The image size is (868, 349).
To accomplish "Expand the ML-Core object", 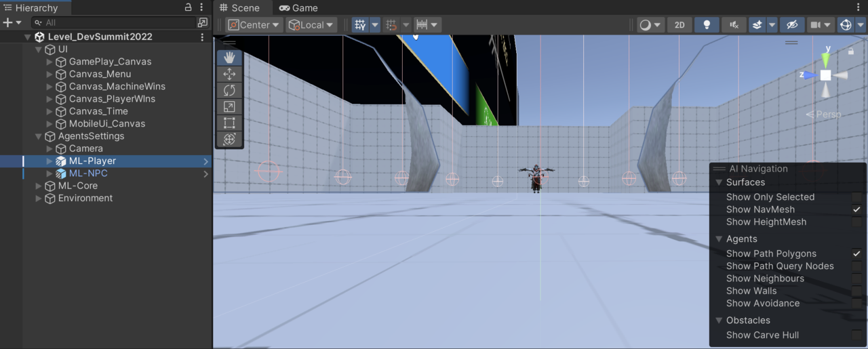I will [x=38, y=186].
